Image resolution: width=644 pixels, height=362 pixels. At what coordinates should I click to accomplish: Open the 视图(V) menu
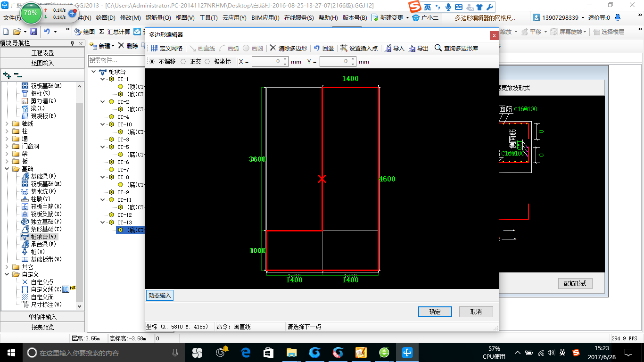click(x=185, y=18)
